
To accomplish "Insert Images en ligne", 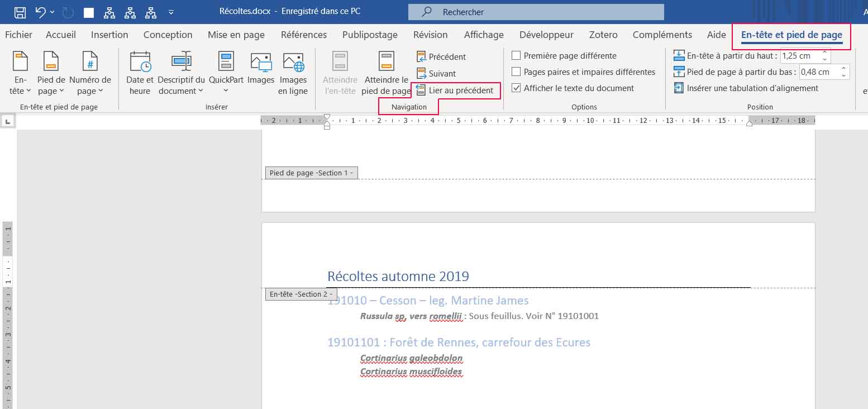I will pos(293,73).
